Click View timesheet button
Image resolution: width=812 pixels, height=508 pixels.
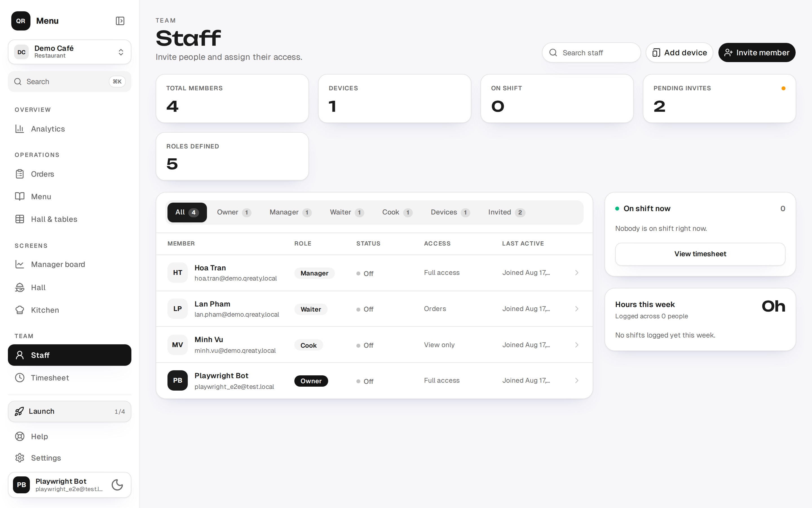tap(700, 254)
